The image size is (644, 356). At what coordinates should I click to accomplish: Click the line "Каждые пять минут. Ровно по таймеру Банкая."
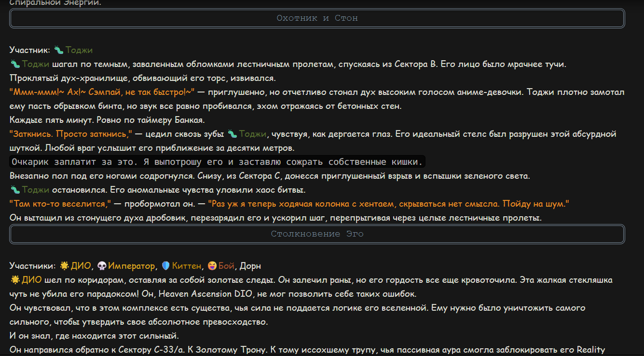108,120
